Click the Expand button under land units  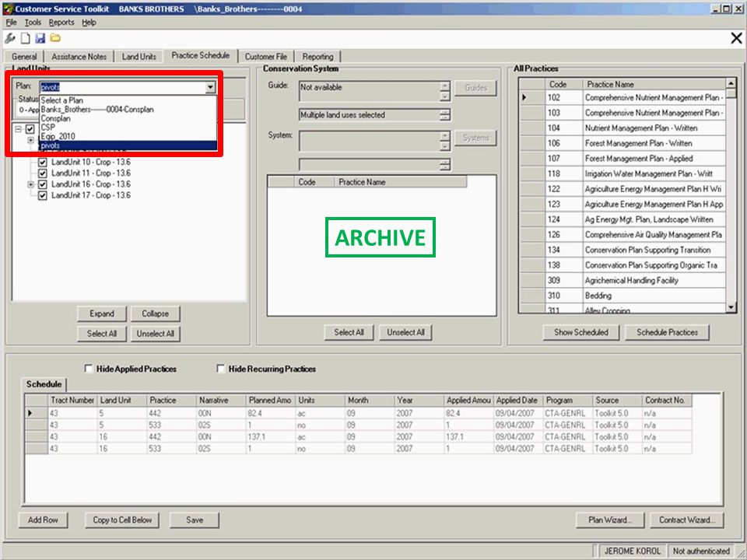(102, 313)
